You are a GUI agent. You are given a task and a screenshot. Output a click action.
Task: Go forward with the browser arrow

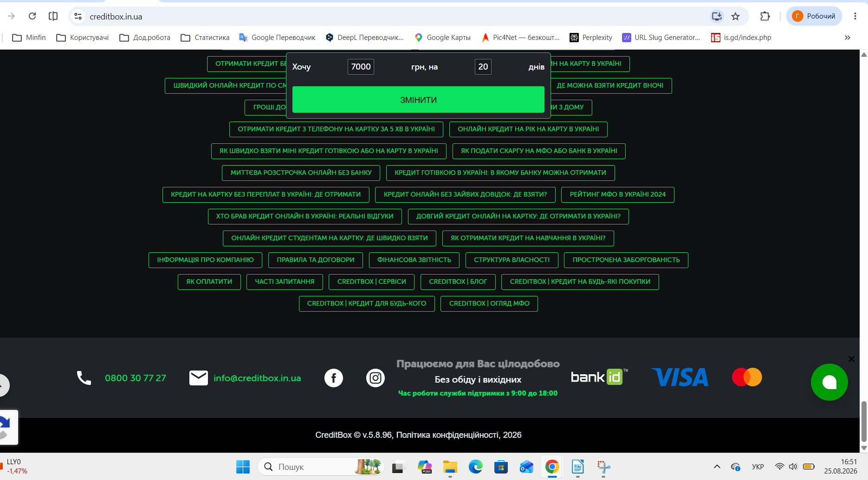12,16
